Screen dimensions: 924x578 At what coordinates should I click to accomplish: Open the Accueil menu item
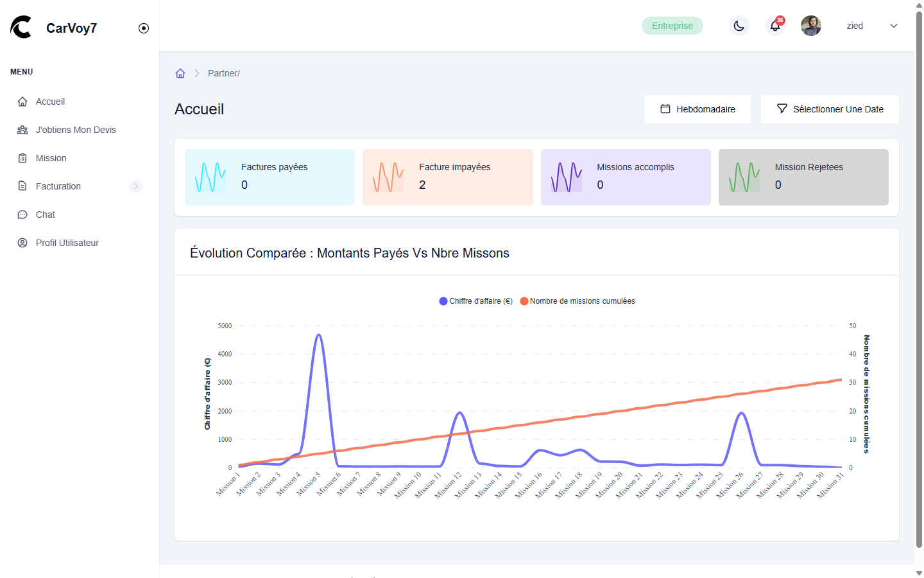coord(50,101)
